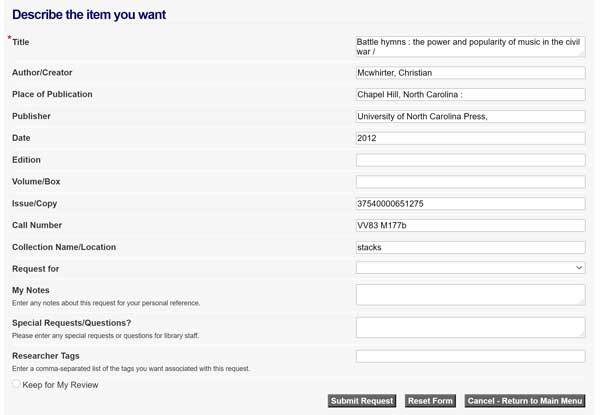Click the Date field showing 2012
Screen dimensions: 600x415
pyautogui.click(x=470, y=138)
